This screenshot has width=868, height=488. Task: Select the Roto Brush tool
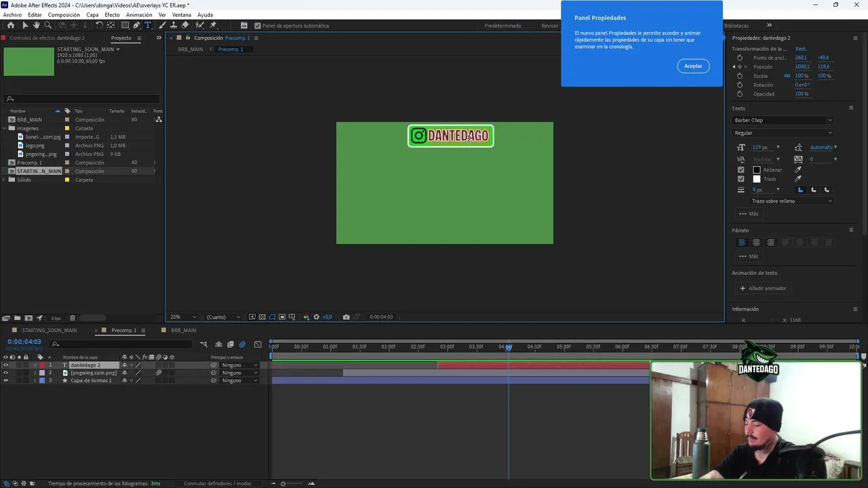click(199, 25)
